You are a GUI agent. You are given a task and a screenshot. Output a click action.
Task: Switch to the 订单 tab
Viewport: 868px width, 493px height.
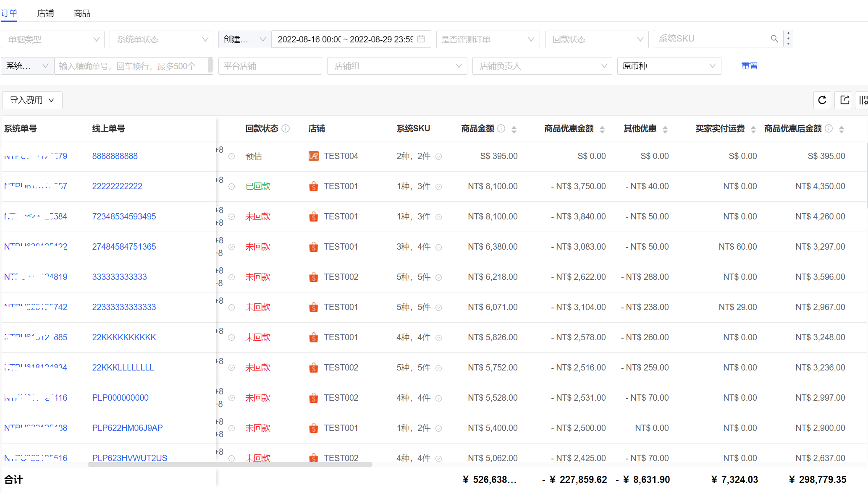tap(9, 13)
